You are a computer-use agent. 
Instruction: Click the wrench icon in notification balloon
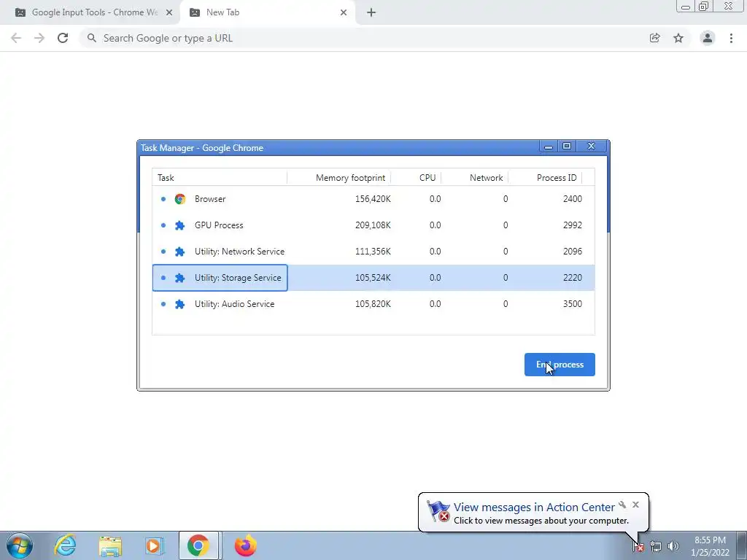pos(622,505)
